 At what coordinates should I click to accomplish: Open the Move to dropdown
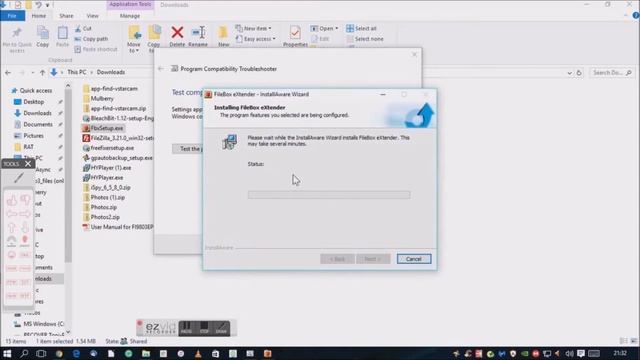click(x=133, y=39)
